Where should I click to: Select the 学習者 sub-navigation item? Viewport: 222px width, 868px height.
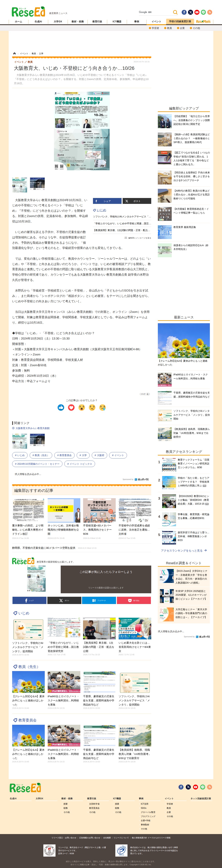(x=154, y=28)
